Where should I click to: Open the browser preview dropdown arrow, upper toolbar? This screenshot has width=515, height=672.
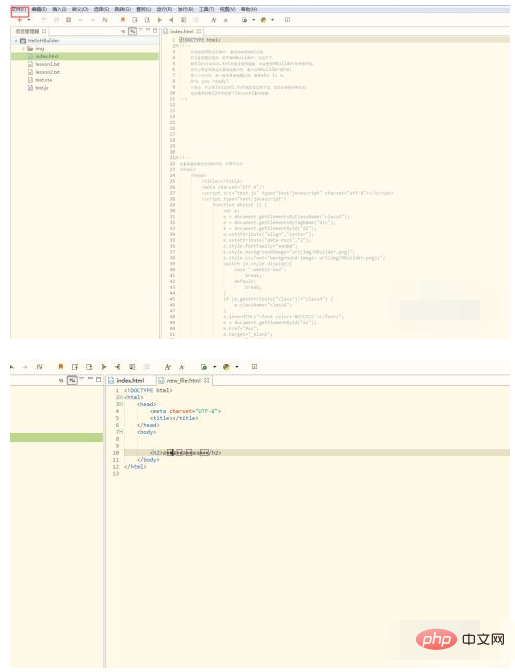point(254,20)
